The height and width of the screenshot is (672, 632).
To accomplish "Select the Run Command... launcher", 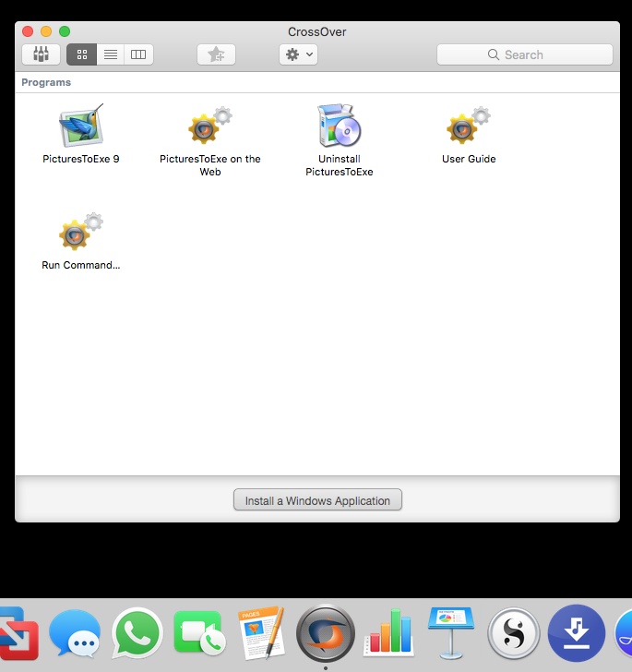I will tap(81, 234).
